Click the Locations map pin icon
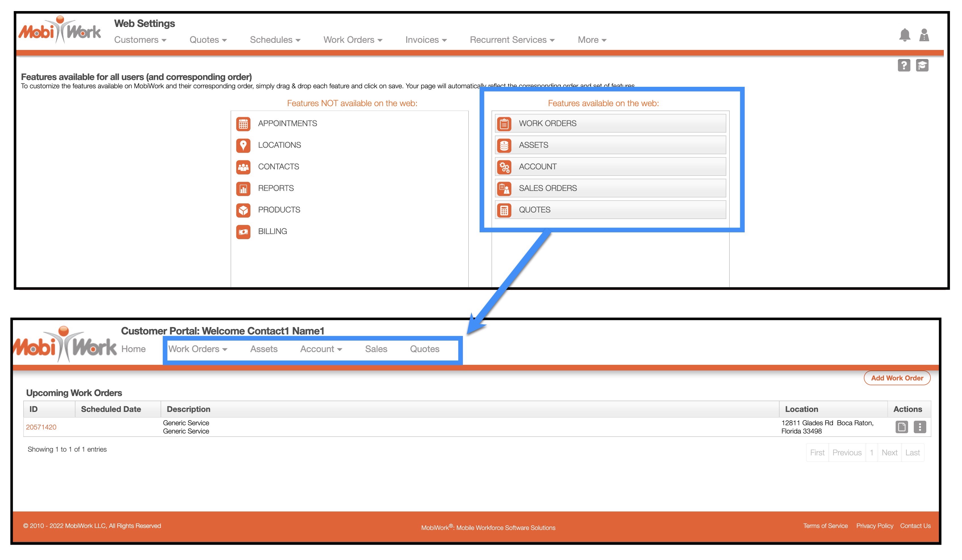Viewport: 962px width, 560px height. pos(243,145)
